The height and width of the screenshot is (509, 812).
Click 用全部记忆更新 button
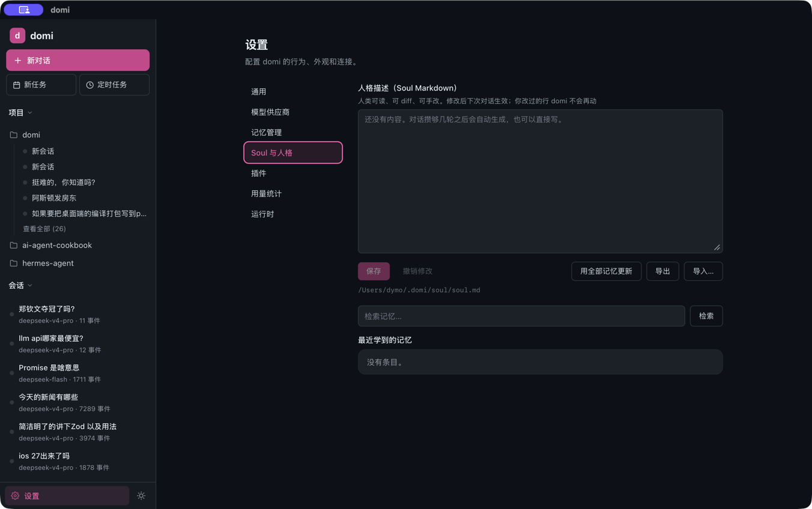(x=606, y=271)
